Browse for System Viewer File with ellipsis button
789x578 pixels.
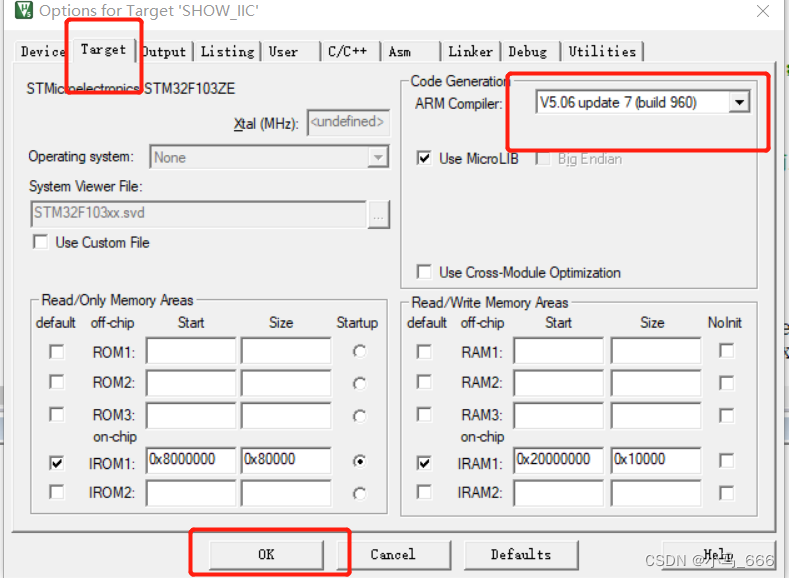tap(378, 215)
